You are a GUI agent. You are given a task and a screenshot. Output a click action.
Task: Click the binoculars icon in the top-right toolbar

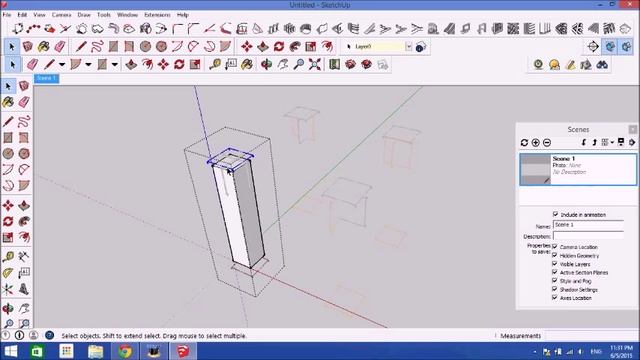point(602,64)
